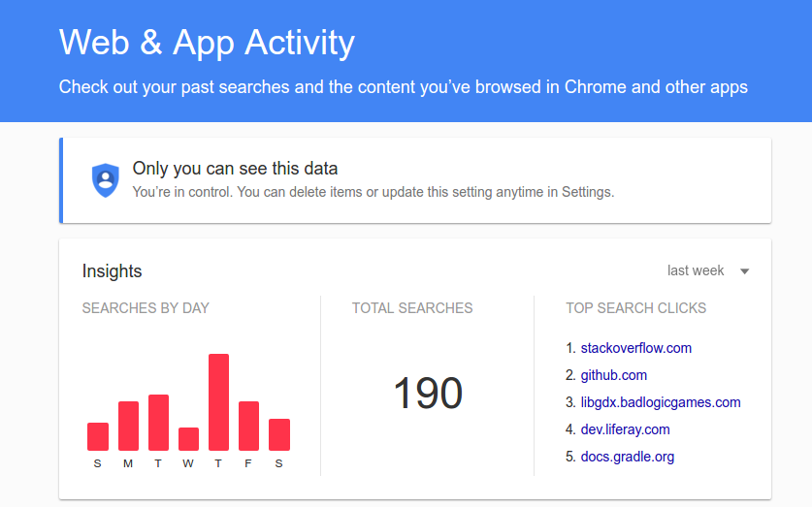Screen dimensions: 812x507
Task: Open the last week dropdown arrow
Action: 744,271
